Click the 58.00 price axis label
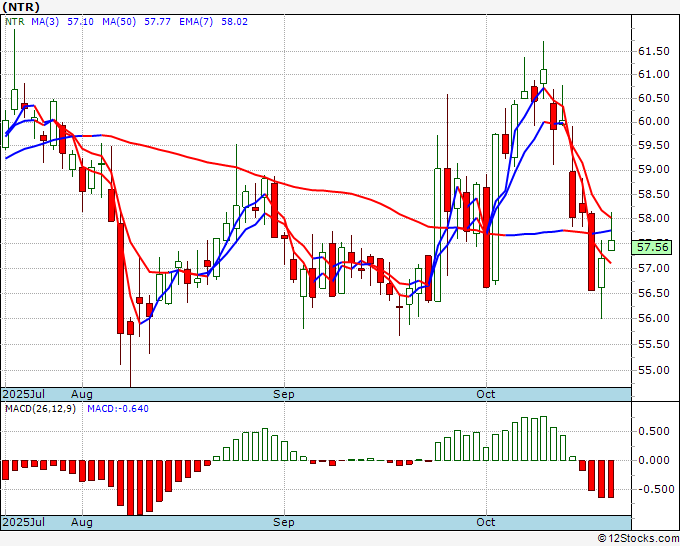This screenshot has width=680, height=546. pos(654,219)
